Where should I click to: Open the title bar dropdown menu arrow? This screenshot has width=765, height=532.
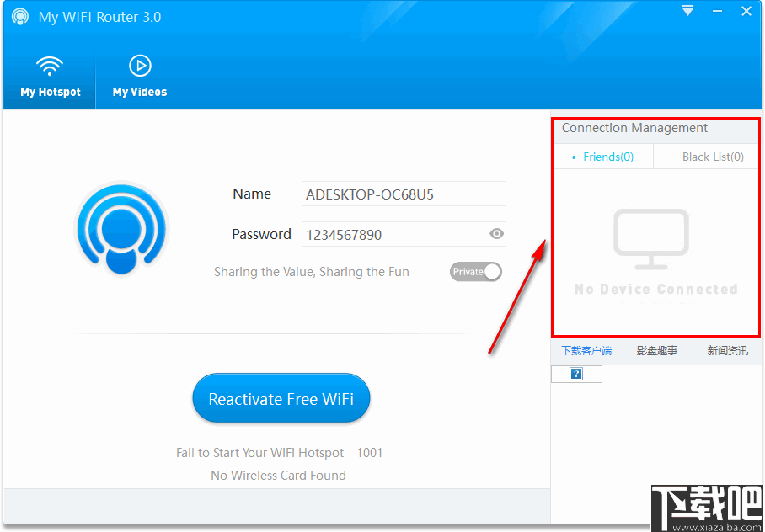pos(688,11)
